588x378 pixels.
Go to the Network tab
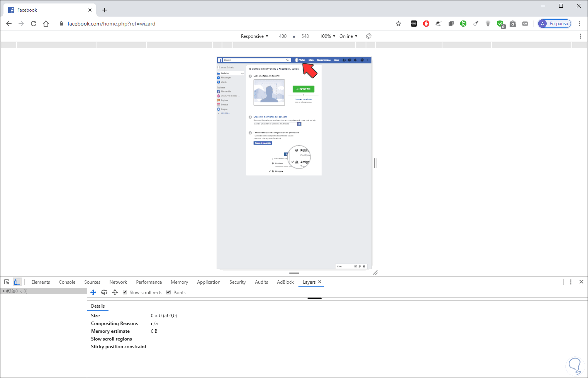(x=118, y=282)
